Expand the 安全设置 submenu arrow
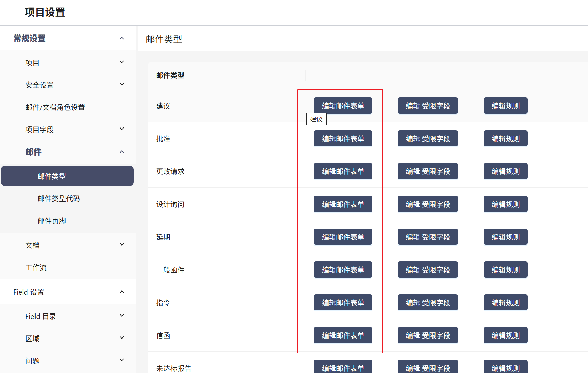This screenshot has width=588, height=373. (x=122, y=84)
